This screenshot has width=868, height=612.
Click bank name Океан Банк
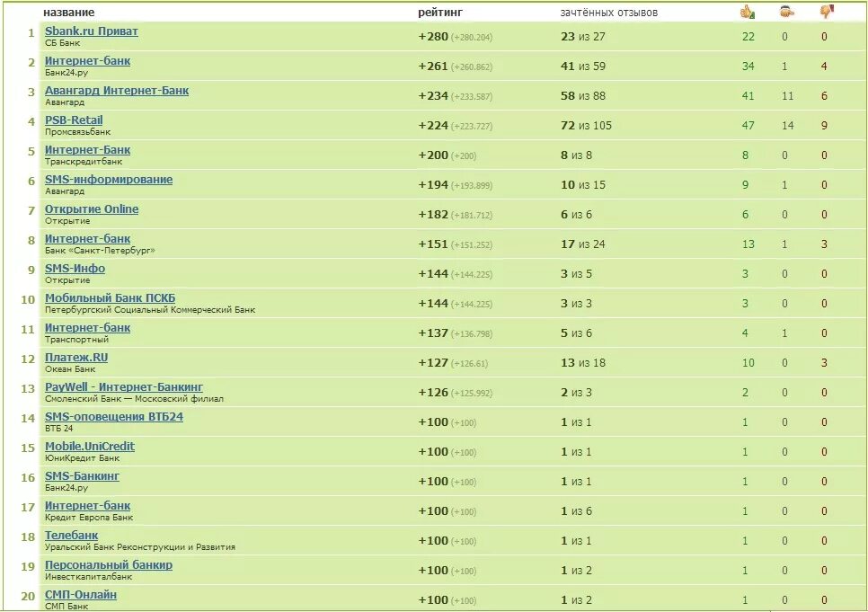click(x=70, y=368)
